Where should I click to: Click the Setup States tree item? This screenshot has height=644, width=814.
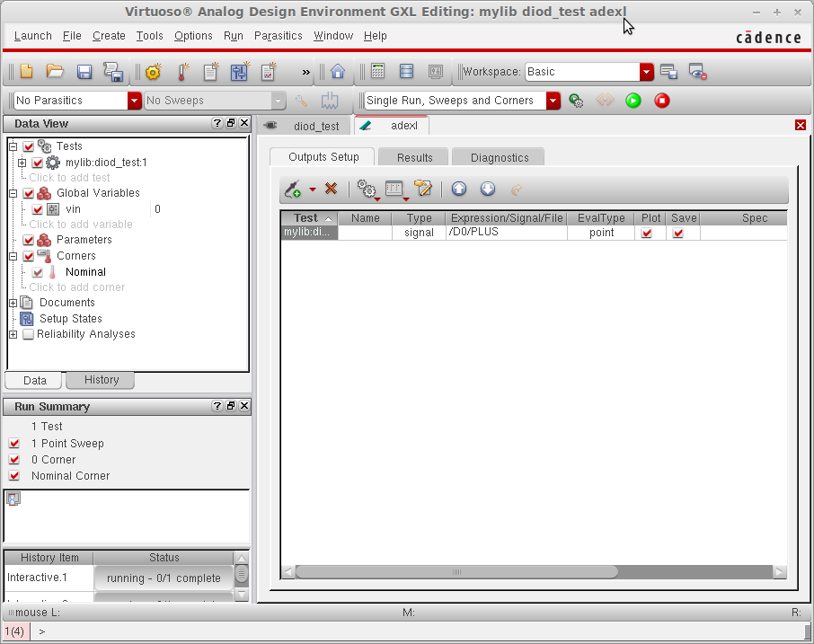coord(70,319)
